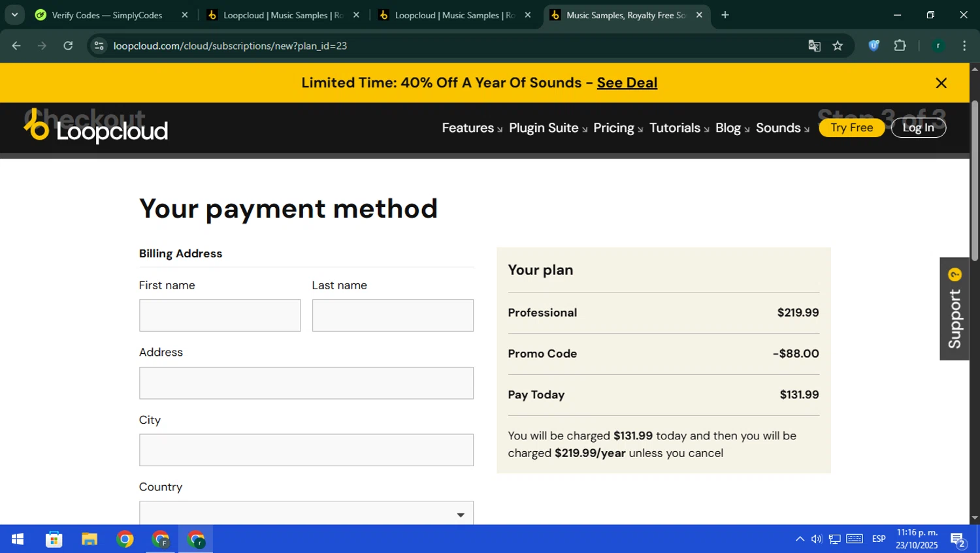Open the clock and date panel
Screen dimensions: 980x553
pyautogui.click(x=917, y=539)
